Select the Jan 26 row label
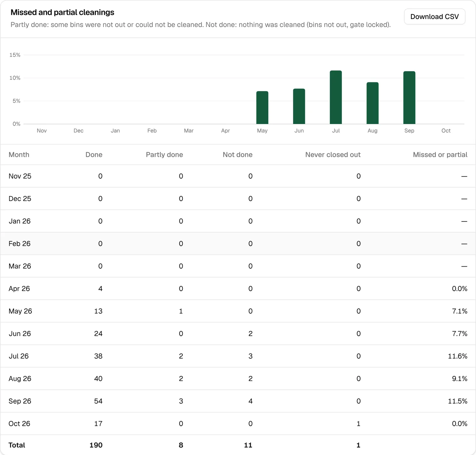 20,221
